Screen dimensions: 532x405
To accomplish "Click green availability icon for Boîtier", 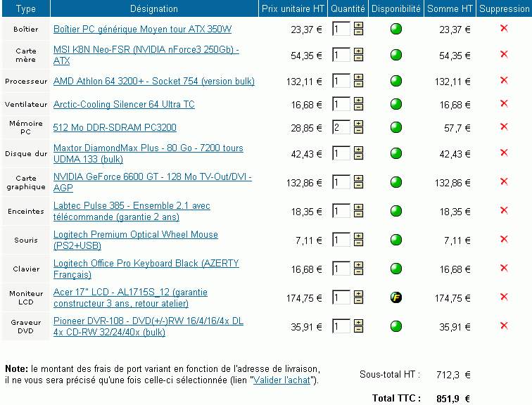I will 396,29.
